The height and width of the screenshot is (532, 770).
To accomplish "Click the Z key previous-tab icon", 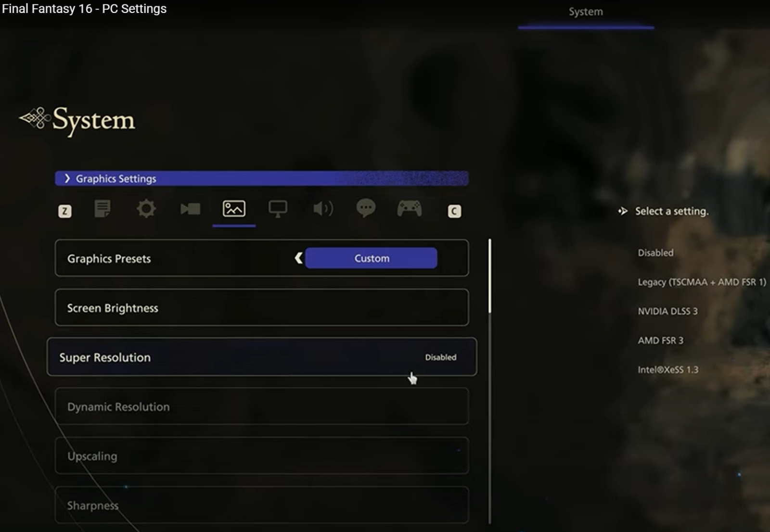I will coord(65,211).
